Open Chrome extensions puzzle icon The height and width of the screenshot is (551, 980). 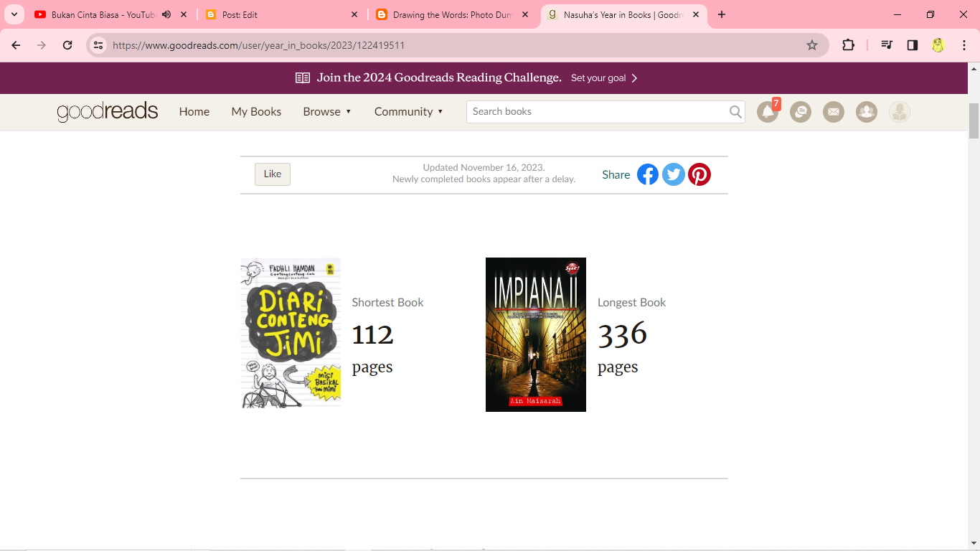pos(848,45)
